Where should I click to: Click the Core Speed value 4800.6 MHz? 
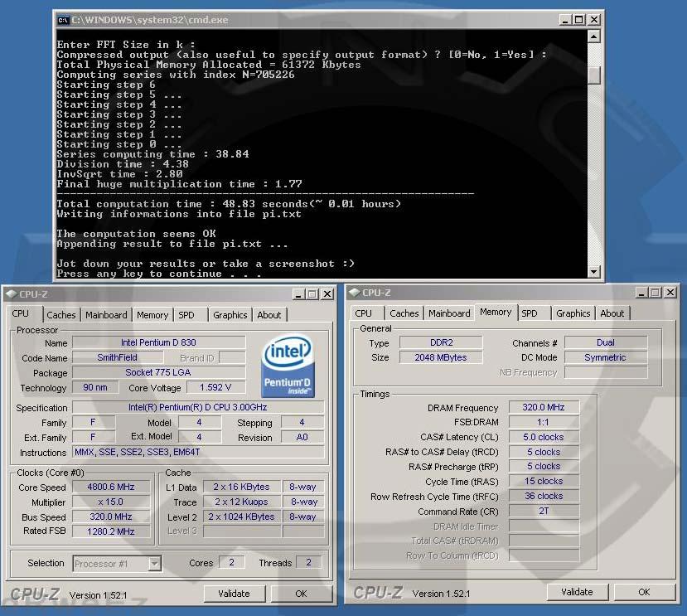pos(111,487)
